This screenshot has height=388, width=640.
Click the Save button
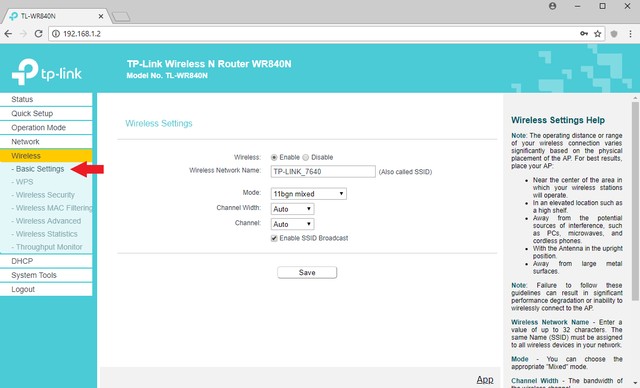(307, 273)
